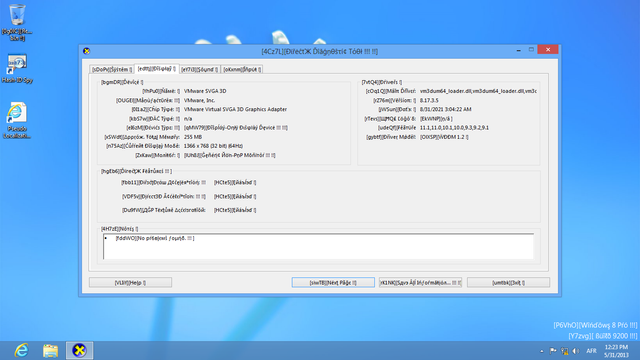Select display mode 1366 x 768 value
Viewport: 640px width, 360px height.
point(213,146)
